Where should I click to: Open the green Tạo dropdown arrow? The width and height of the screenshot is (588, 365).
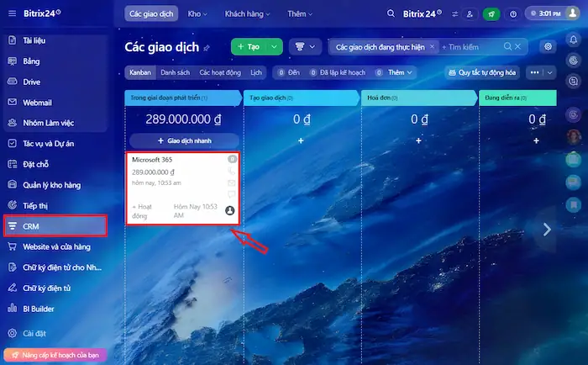(274, 46)
